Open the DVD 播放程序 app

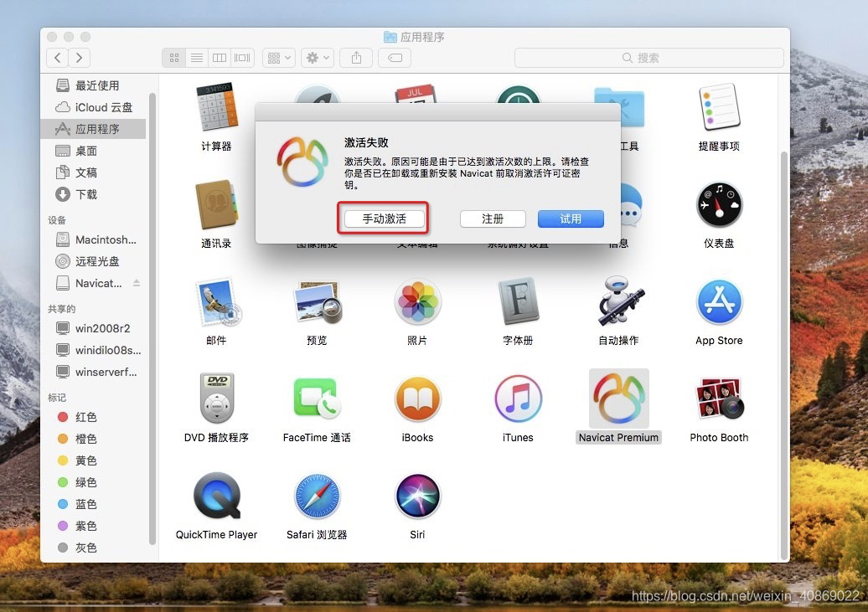point(216,399)
